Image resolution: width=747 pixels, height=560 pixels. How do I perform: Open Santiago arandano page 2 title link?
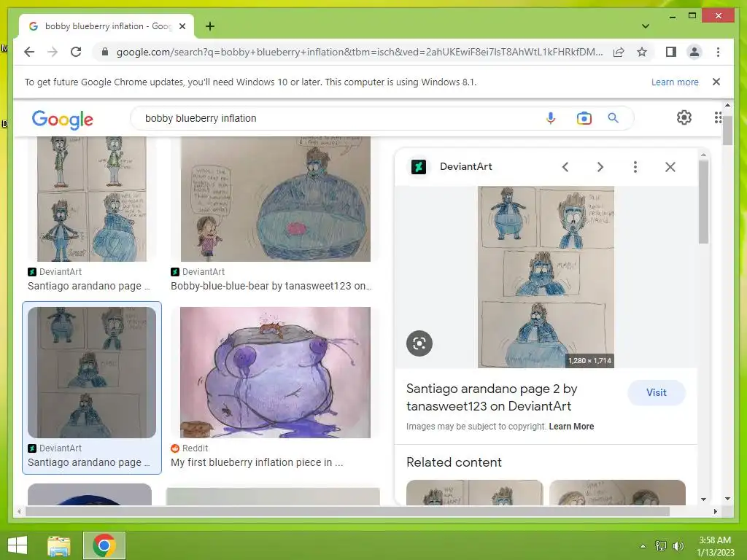pos(492,397)
